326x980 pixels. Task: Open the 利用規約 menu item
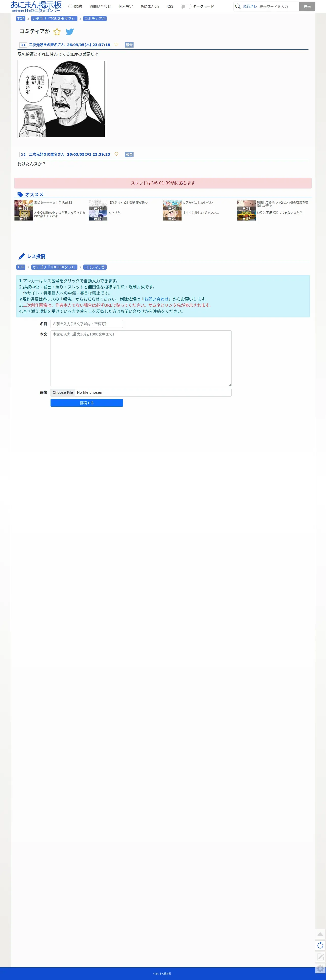point(75,6)
